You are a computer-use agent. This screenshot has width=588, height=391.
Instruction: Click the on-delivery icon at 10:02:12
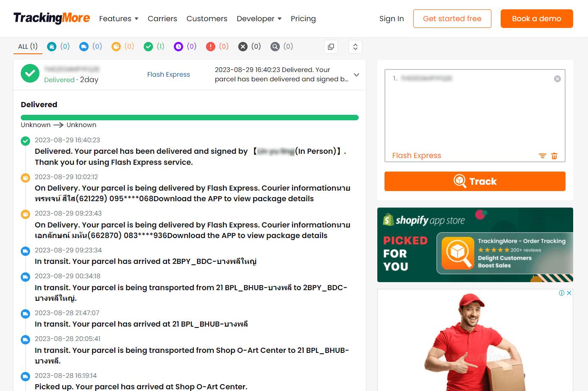25,177
